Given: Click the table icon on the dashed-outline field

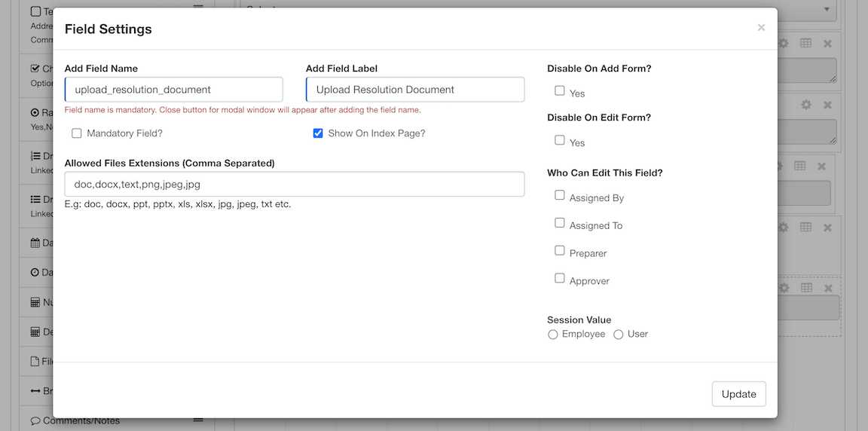Looking at the screenshot, I should point(806,288).
